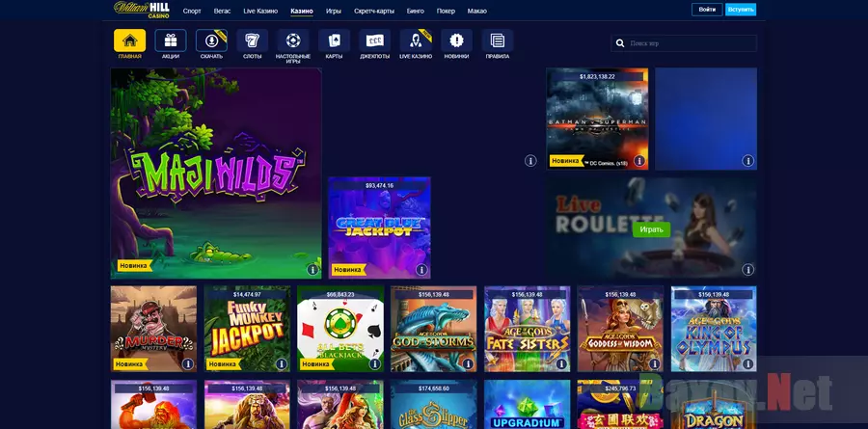Image resolution: width=868 pixels, height=429 pixels.
Task: Show info for Murder Mystery game
Action: tap(188, 363)
